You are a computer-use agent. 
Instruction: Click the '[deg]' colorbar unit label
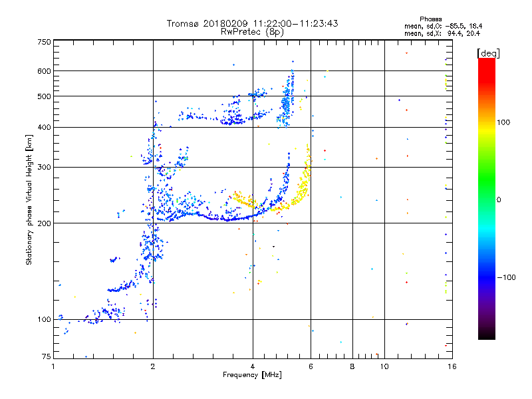coord(488,53)
